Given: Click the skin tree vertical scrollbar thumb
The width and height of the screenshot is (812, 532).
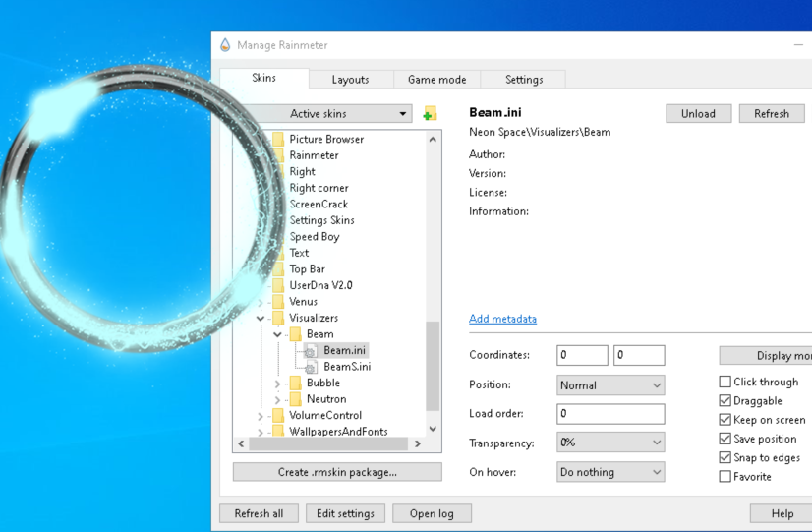Looking at the screenshot, I should point(433,366).
